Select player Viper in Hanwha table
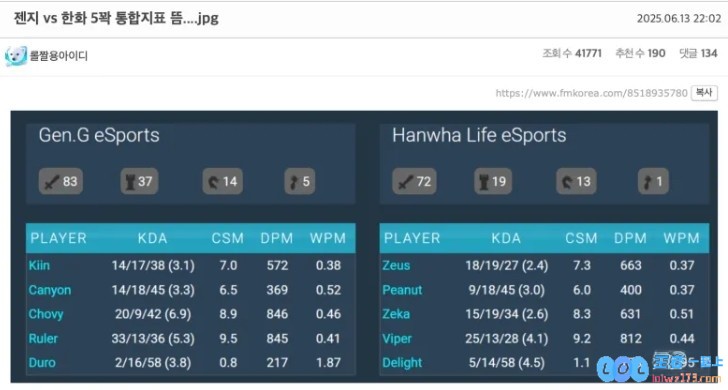This screenshot has width=728, height=390. (397, 338)
